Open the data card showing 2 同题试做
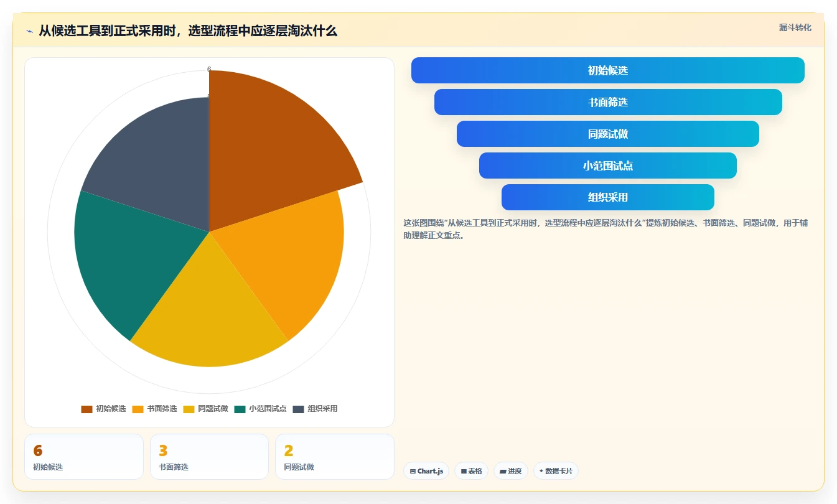 tap(335, 457)
